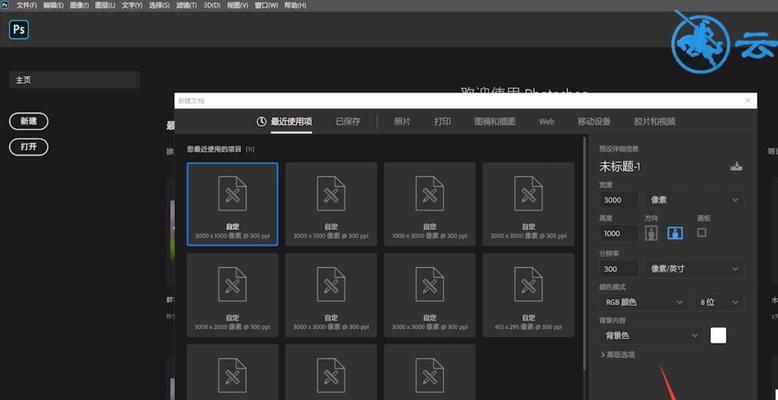
Task: Switch to Web tab
Action: coord(546,122)
